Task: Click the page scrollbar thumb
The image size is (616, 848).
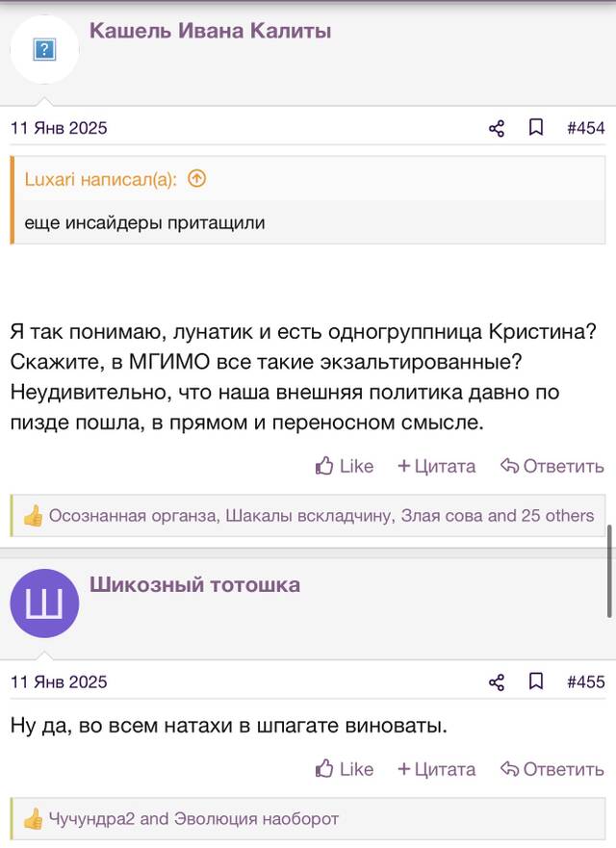Action: (x=609, y=571)
